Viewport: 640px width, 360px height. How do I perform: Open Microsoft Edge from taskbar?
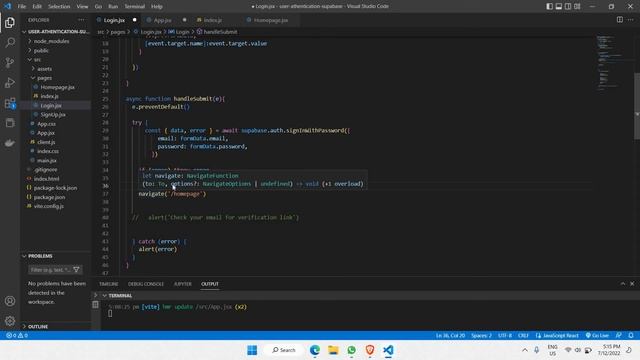315,350
